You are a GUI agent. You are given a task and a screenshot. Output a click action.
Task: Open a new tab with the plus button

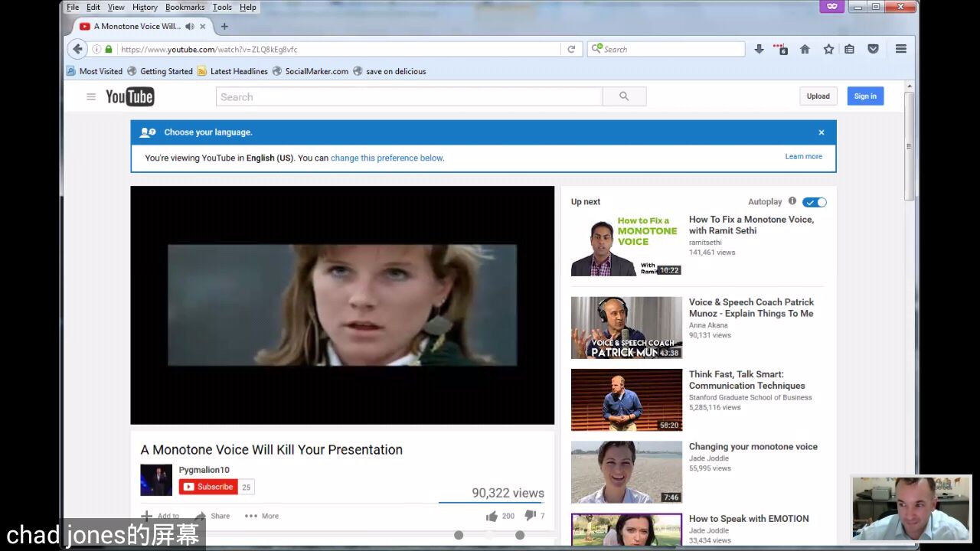click(224, 26)
